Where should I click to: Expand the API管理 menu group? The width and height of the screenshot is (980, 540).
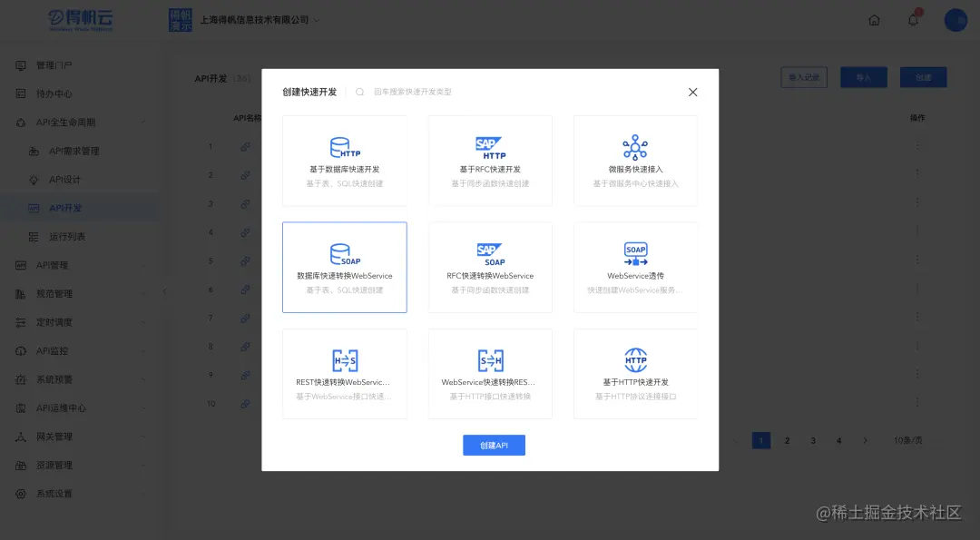[x=143, y=265]
